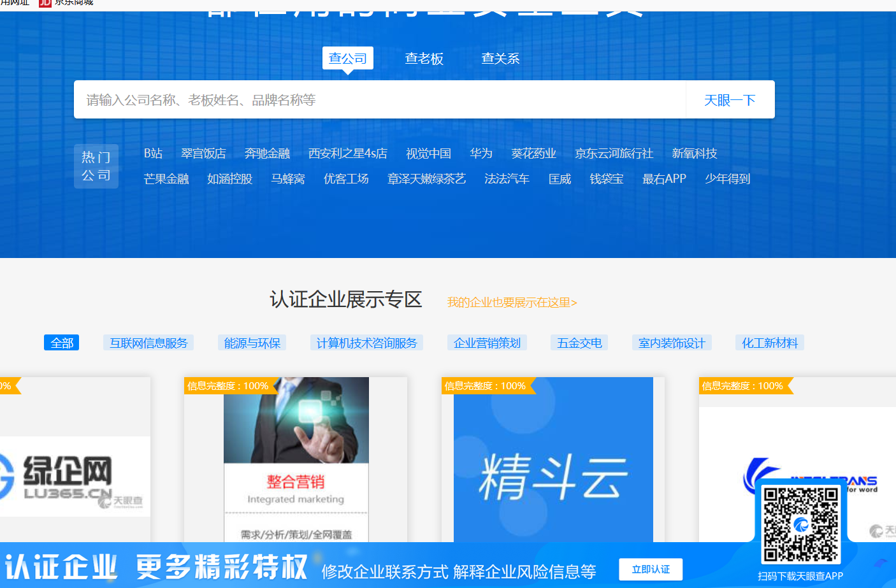Screen dimensions: 896x588
Task: Open hot company 少年得到
Action: click(x=727, y=179)
